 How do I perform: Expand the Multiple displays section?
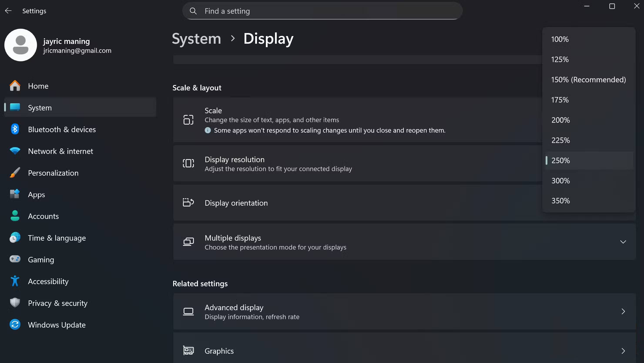(623, 242)
